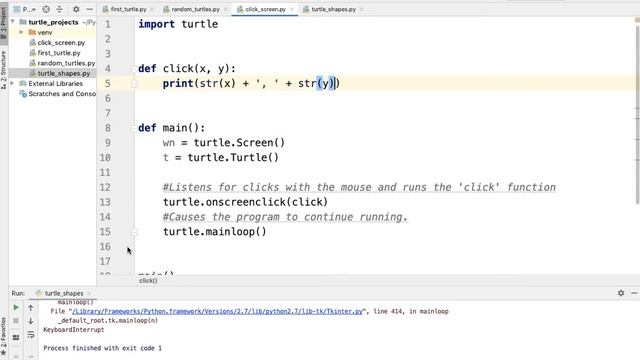Close the first_turtle.py tab

pyautogui.click(x=152, y=9)
